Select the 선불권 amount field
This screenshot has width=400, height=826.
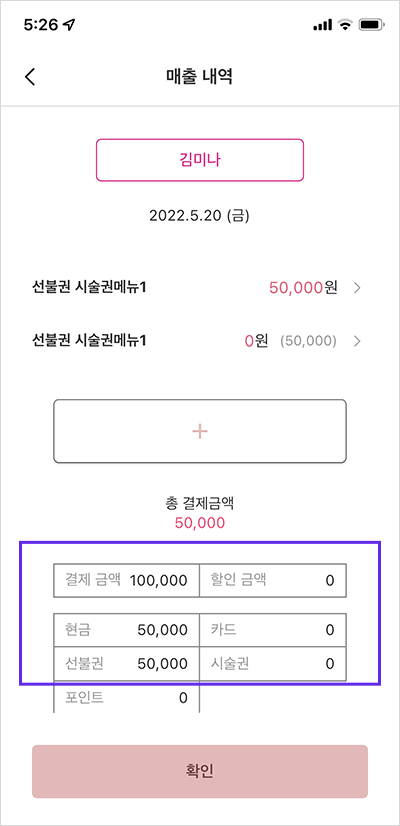point(126,663)
